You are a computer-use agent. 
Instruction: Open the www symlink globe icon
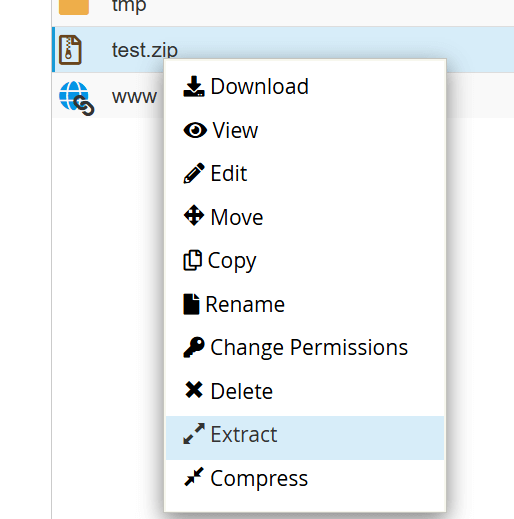pos(76,98)
